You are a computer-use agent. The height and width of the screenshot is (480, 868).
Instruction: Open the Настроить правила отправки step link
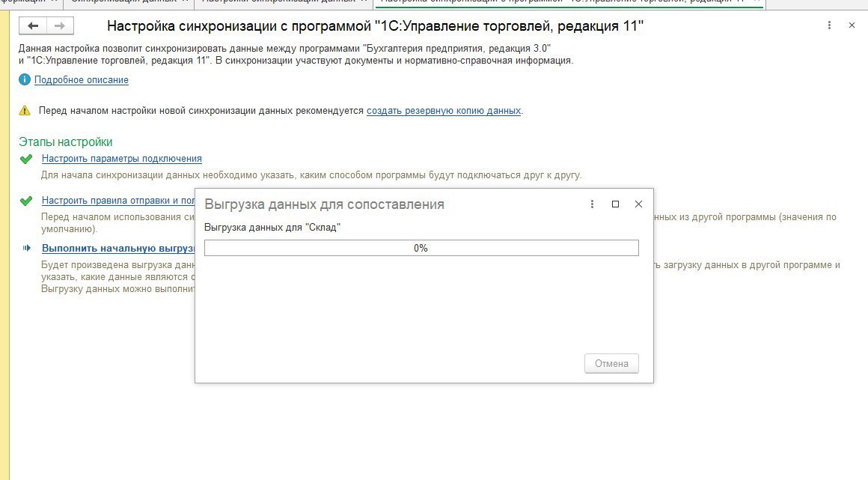coord(118,201)
